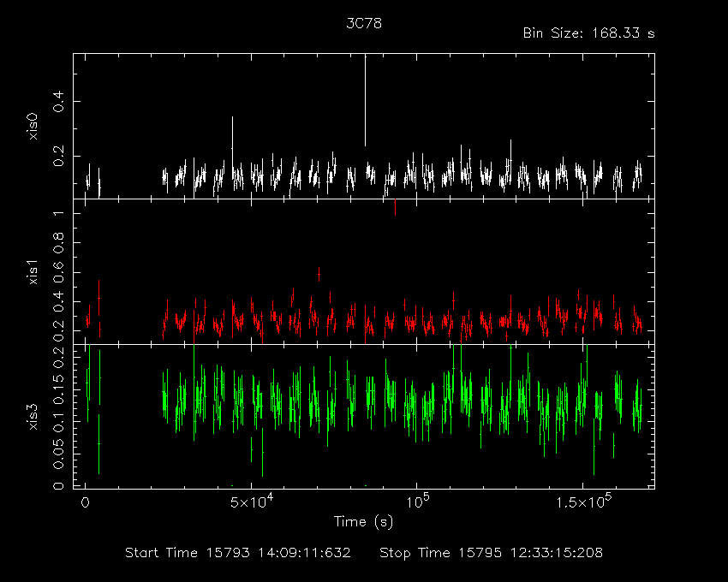
Task: Click the "Bin Size: 168.33 s" label
Action: click(x=588, y=33)
